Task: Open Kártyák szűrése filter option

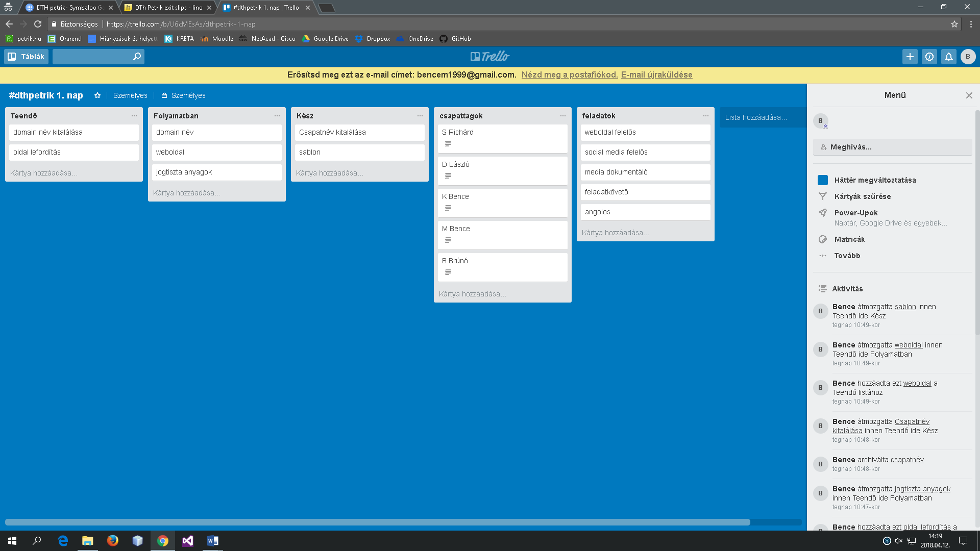Action: tap(862, 196)
